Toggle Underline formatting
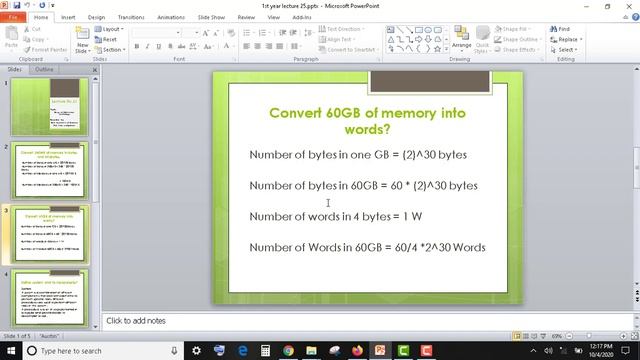640x360 pixels. click(x=158, y=46)
